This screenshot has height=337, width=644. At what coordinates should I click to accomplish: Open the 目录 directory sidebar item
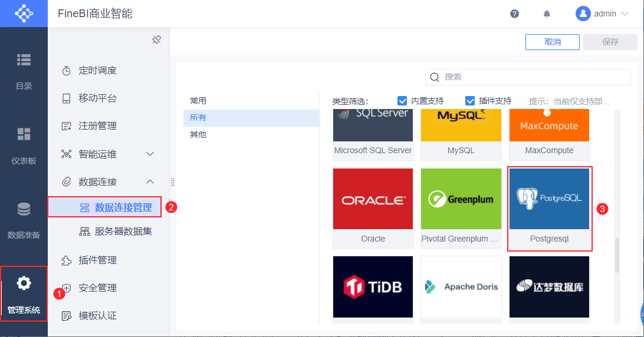pos(24,71)
